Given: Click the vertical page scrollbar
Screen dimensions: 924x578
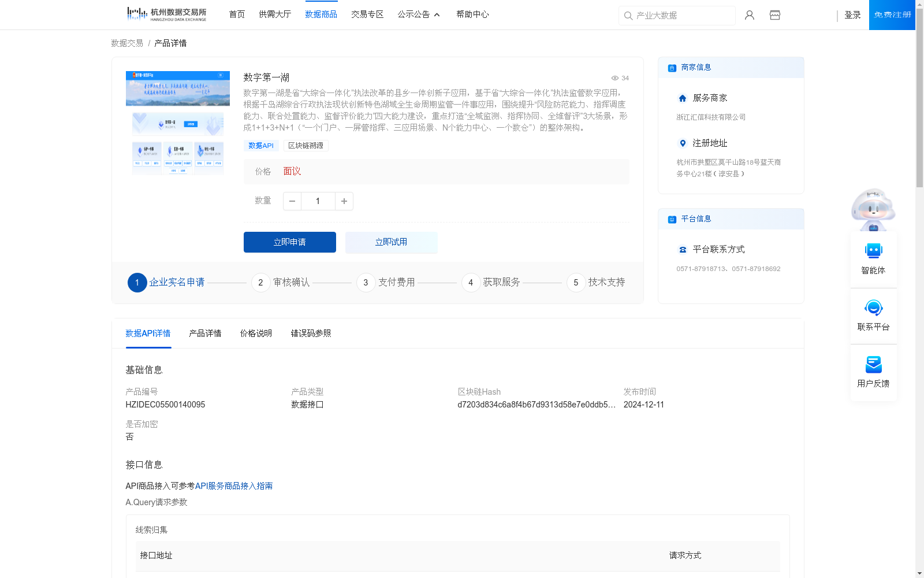Looking at the screenshot, I should 919,98.
